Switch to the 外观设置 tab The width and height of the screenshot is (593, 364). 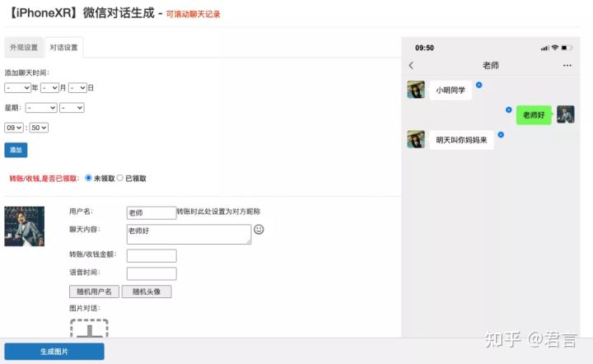(x=24, y=48)
